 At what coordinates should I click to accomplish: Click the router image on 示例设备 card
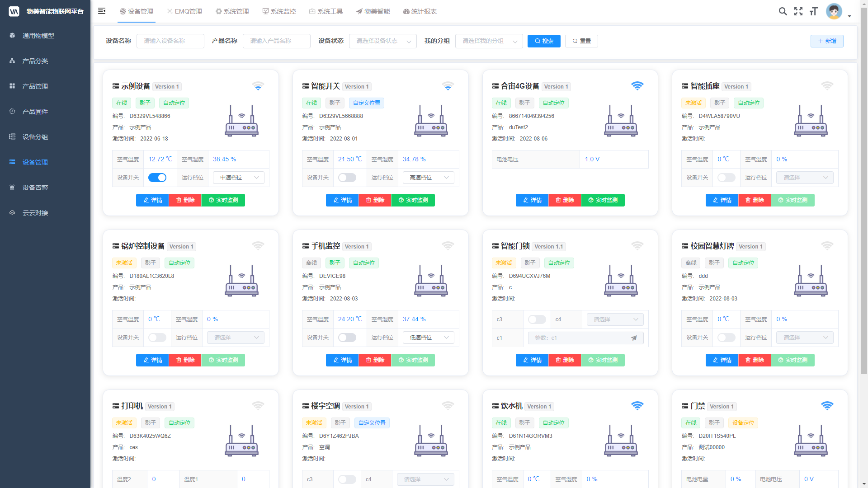tap(241, 121)
